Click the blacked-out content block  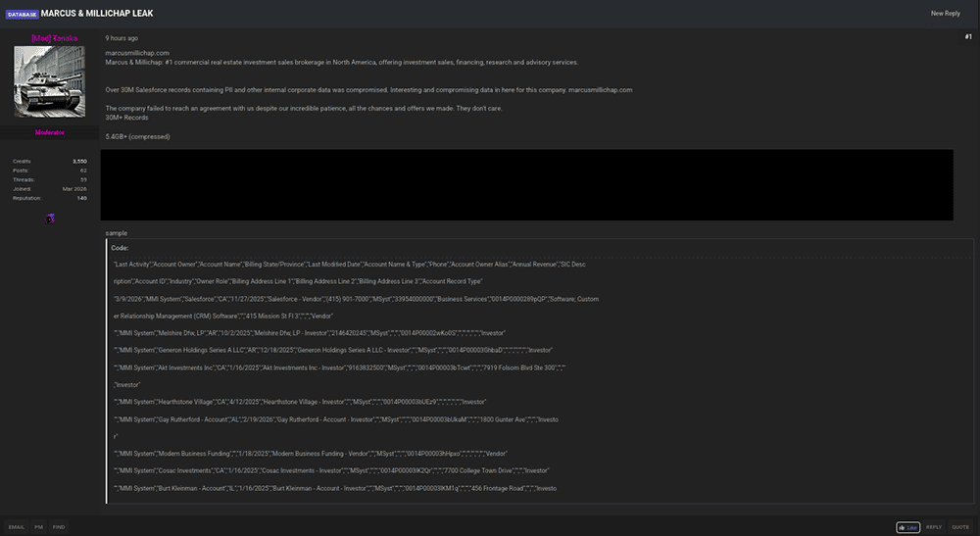(x=527, y=185)
